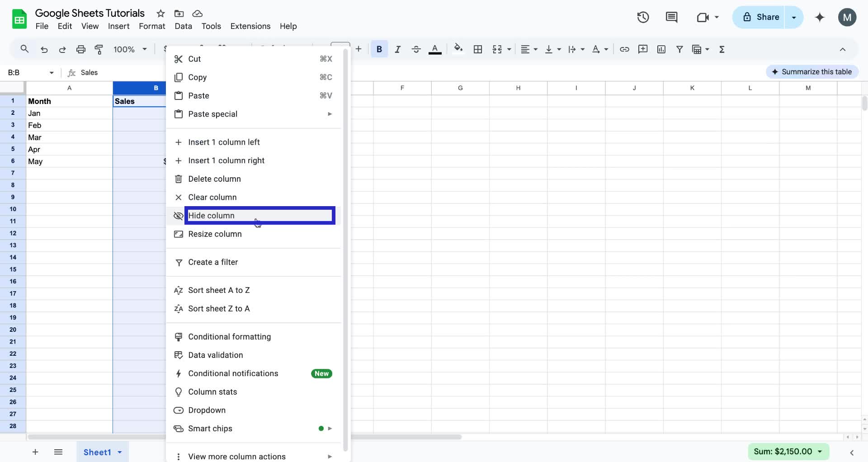
Task: Expand the Share options dropdown
Action: (x=794, y=17)
